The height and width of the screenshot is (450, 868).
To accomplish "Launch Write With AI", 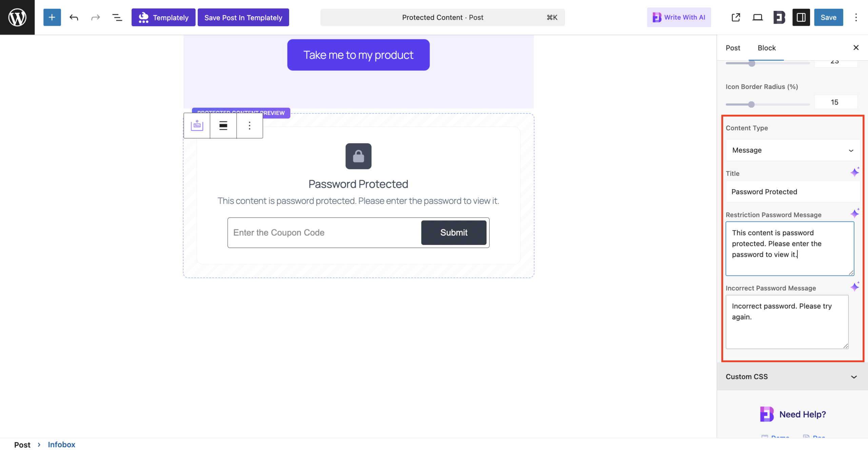I will [x=679, y=17].
